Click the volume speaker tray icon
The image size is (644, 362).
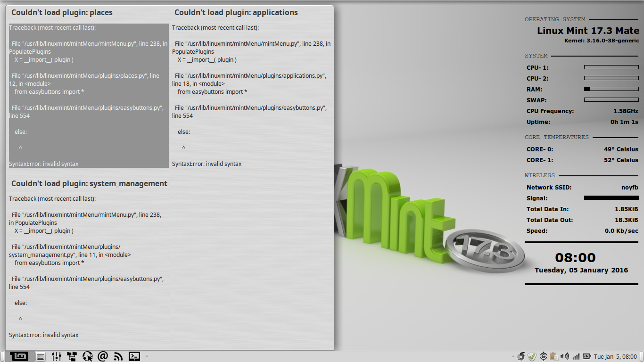(565, 356)
